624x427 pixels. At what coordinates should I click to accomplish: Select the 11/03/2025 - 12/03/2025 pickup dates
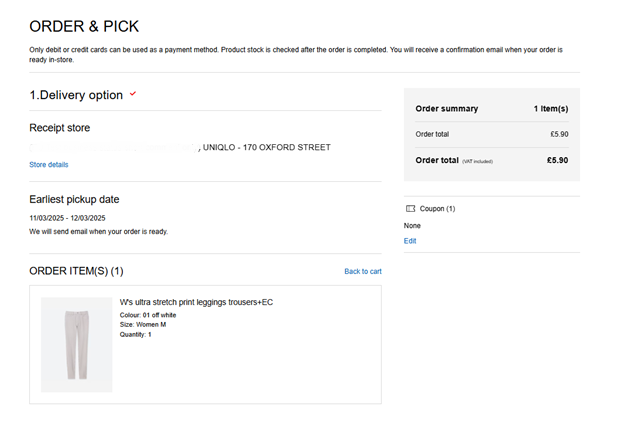click(x=67, y=217)
